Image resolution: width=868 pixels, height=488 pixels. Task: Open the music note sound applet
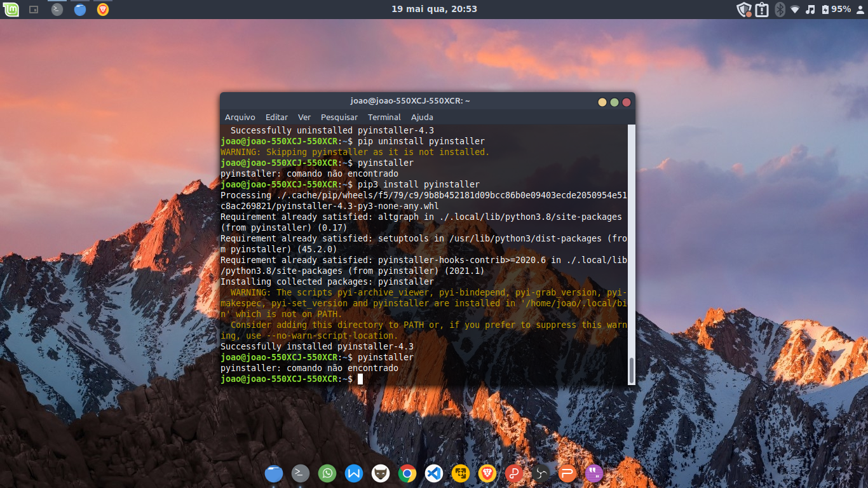[810, 10]
